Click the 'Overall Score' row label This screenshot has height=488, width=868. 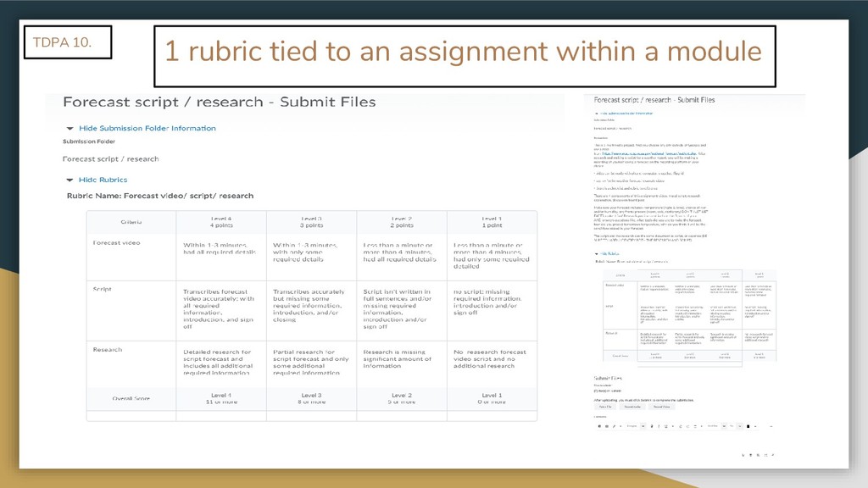pos(131,398)
